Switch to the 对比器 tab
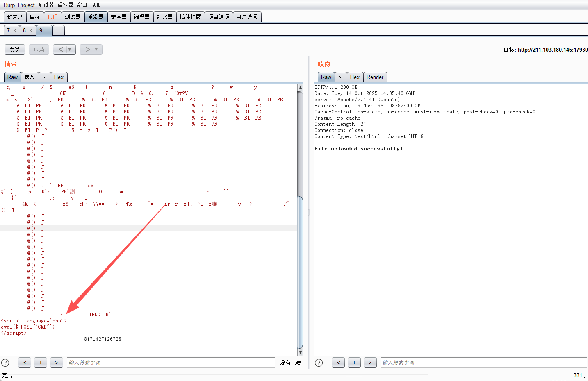 164,17
